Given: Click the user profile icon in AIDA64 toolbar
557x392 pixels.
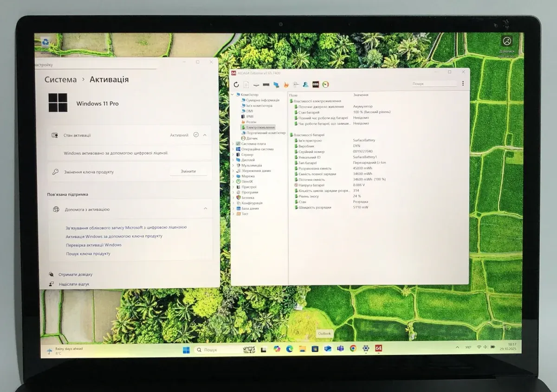Looking at the screenshot, I should click(305, 84).
